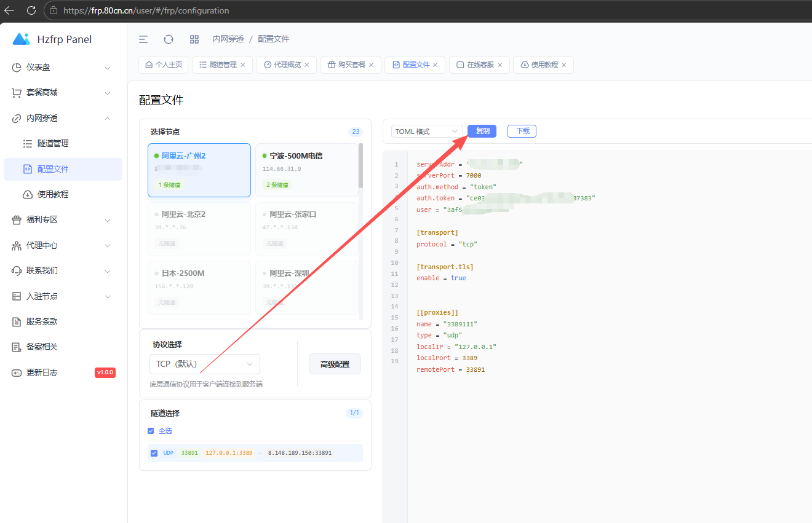Click the 服务条款 document icon in sidebar
Viewport: 812px width, 523px height.
[x=17, y=322]
